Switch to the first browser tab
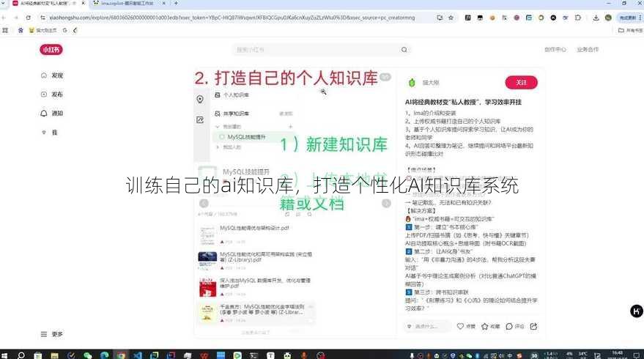This screenshot has height=359, width=644. click(x=45, y=3)
